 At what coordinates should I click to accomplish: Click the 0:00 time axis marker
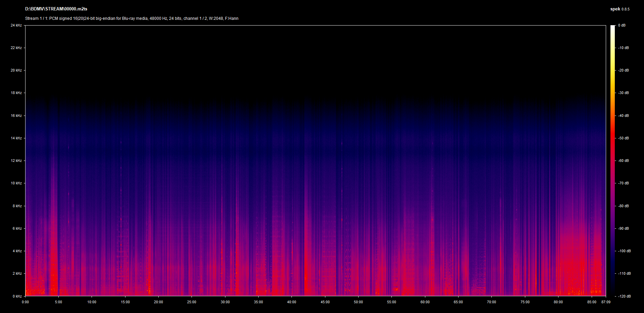click(25, 302)
